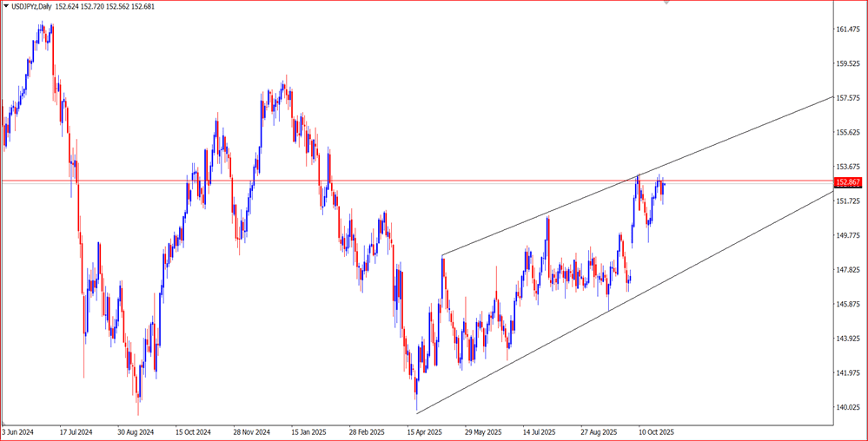Click the 3 Jun 2024 date label
868x441 pixels.
click(18, 431)
